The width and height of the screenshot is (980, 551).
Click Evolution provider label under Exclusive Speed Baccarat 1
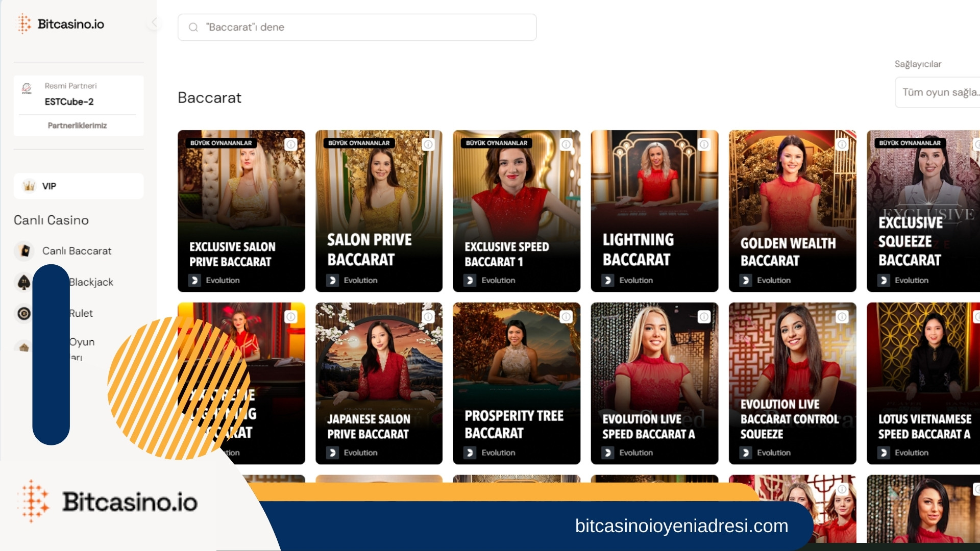coord(498,280)
